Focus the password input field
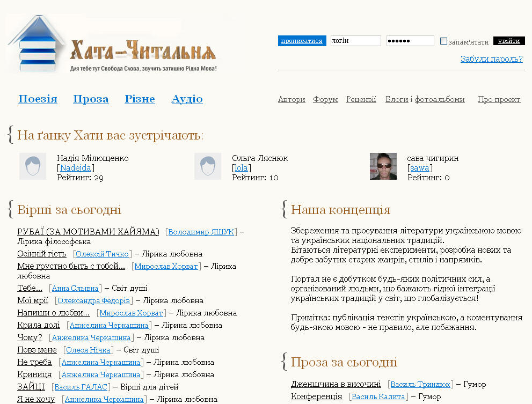Image resolution: width=532 pixels, height=404 pixels. tap(410, 41)
